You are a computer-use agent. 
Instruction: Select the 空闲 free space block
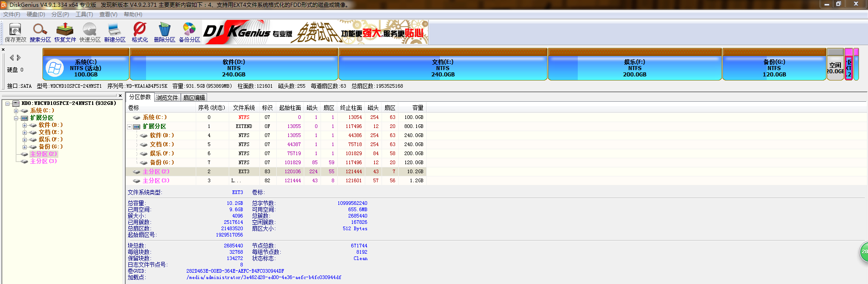pos(835,64)
